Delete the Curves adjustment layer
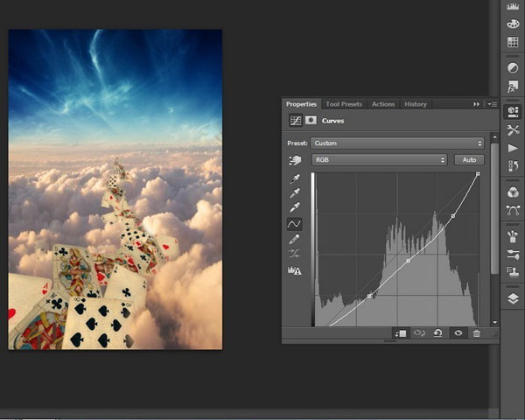 pyautogui.click(x=477, y=332)
